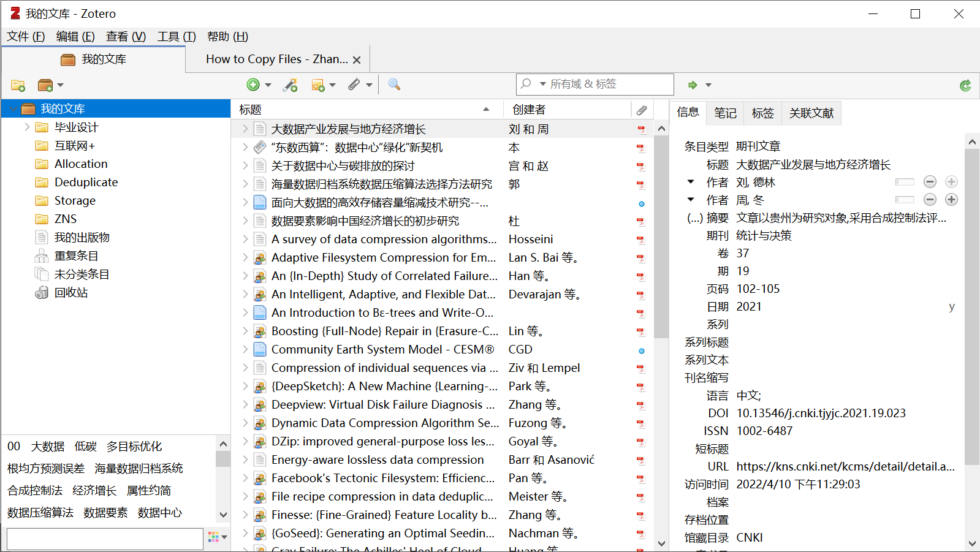The height and width of the screenshot is (552, 980).
Task: Sort items by the 标题 column header
Action: click(x=367, y=110)
